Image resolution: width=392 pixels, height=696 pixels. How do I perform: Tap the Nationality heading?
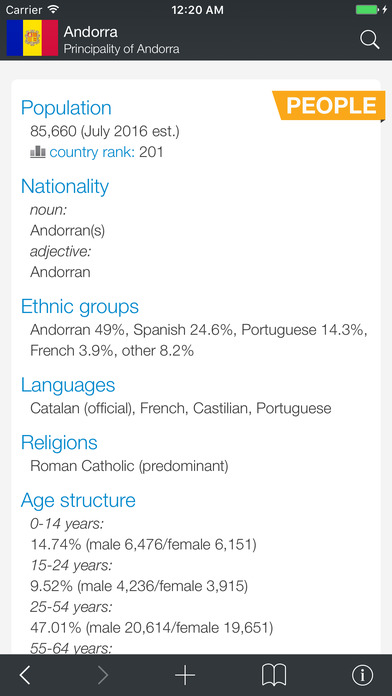click(x=65, y=186)
